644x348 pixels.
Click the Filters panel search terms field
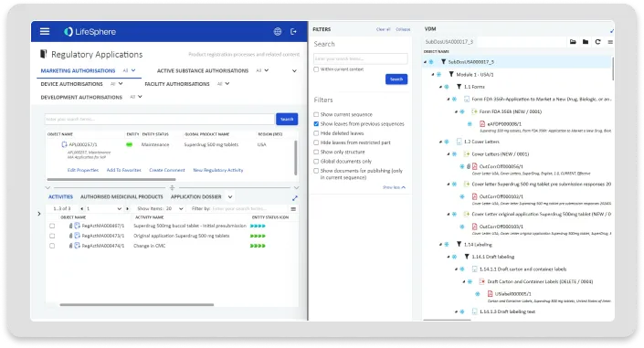[361, 58]
